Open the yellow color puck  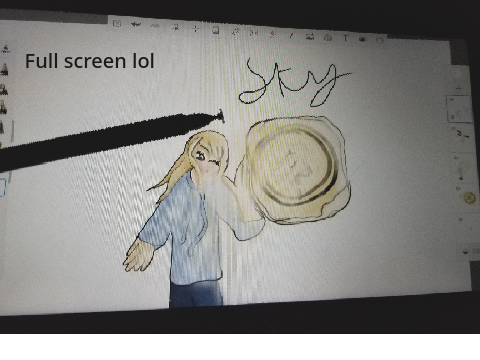469,198
